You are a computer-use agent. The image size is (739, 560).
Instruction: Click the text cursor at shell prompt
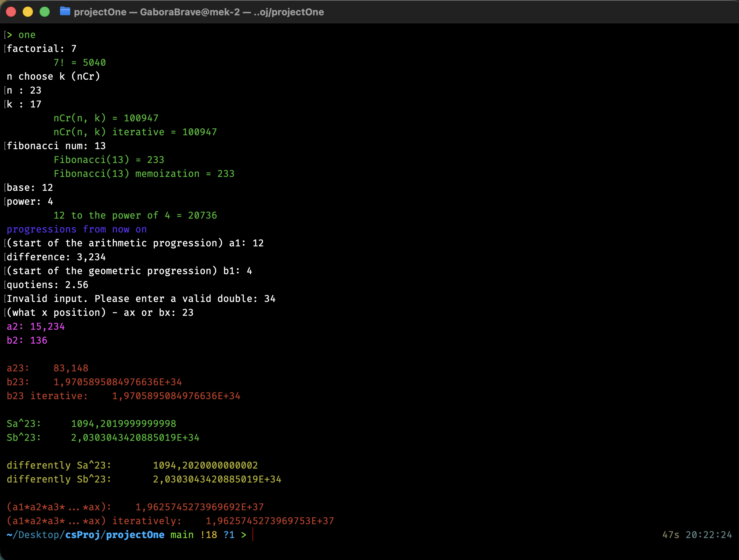[x=253, y=534]
